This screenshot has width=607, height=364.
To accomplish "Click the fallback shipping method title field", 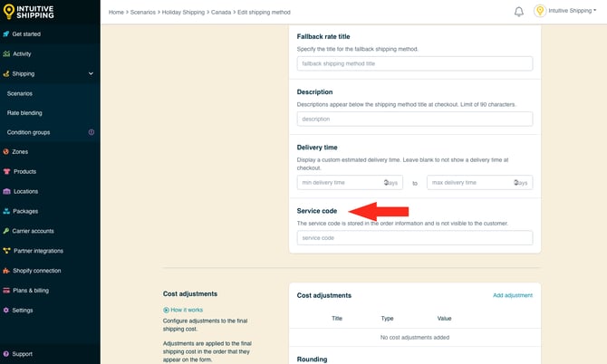I will (414, 64).
